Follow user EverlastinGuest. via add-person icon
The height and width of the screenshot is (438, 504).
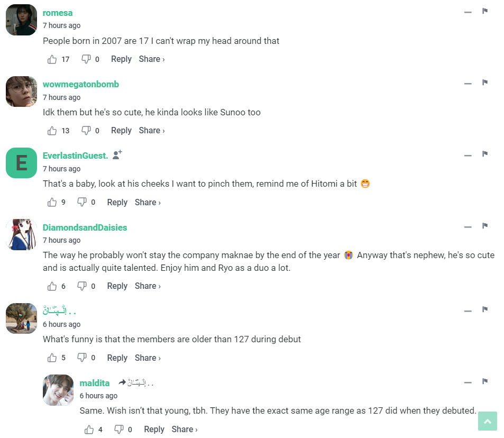pyautogui.click(x=117, y=155)
